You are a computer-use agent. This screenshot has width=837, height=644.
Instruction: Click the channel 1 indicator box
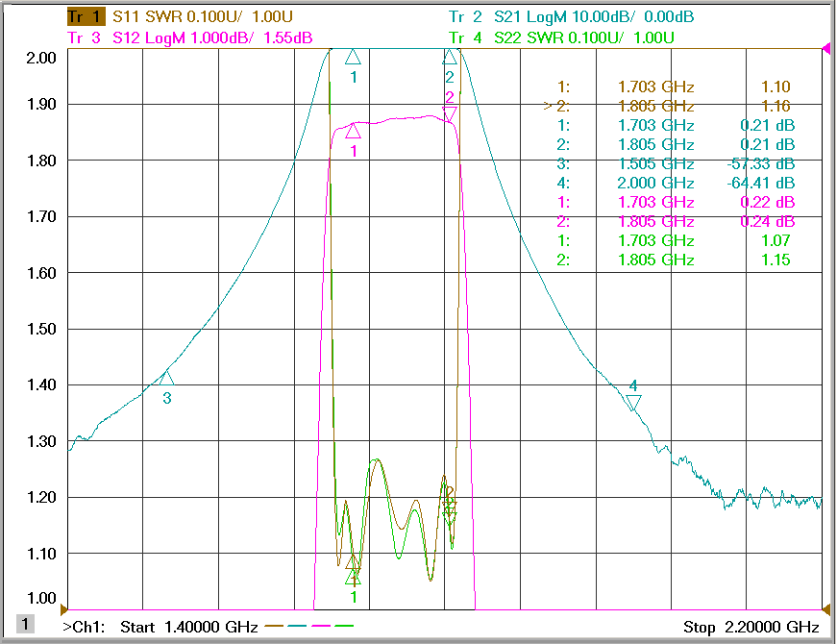[x=25, y=623]
